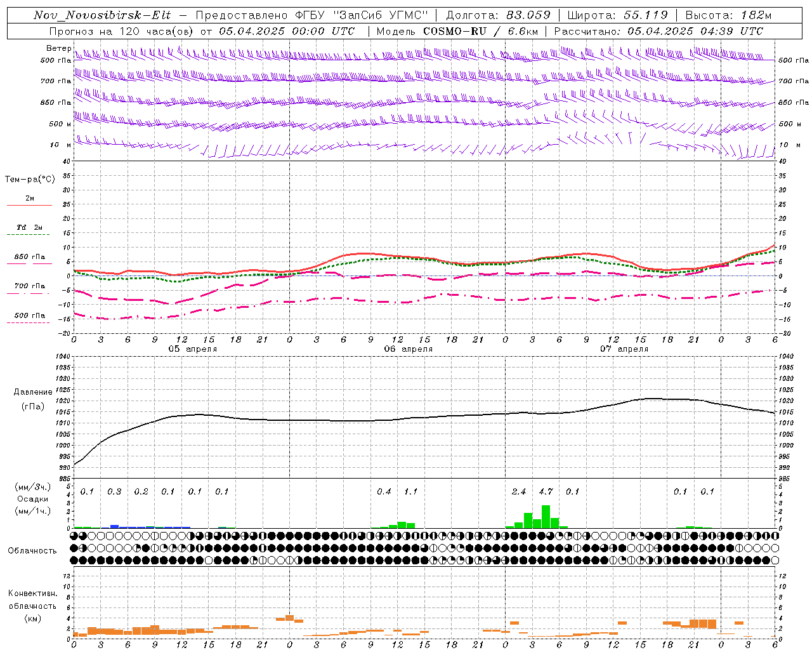Click the tallest green precipitation bar under 4.7
This screenshot has height=650, width=812.
[x=546, y=517]
